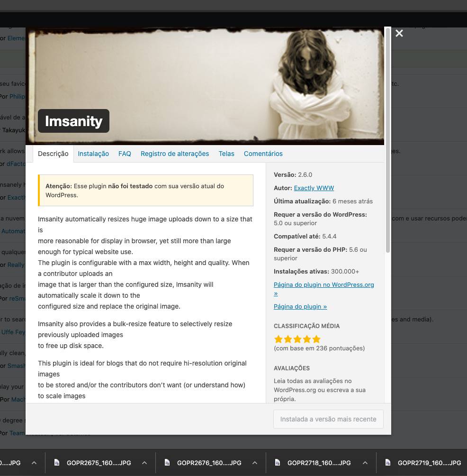Open the Exactly WWW author link
This screenshot has width=467, height=476.
pyautogui.click(x=314, y=188)
